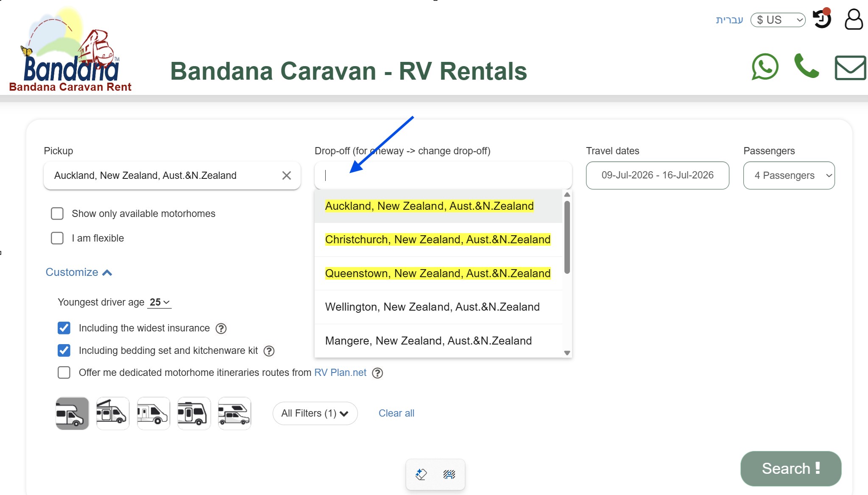Click the sparkle eraser icon at page bottom
Viewport: 868px width, 495px height.
tap(421, 475)
